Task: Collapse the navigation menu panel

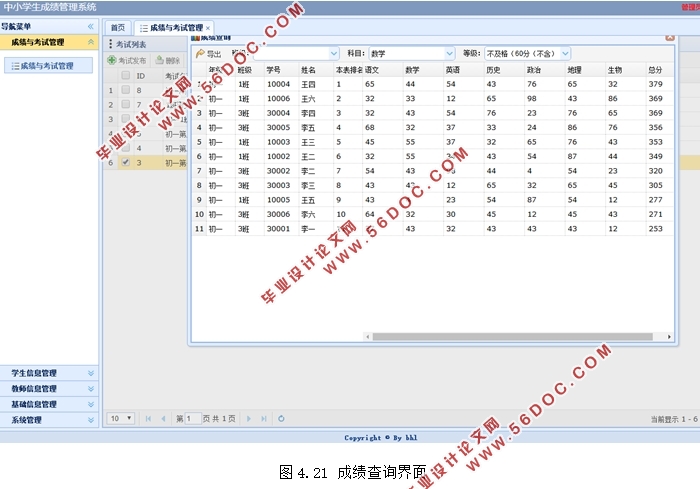Action: (91, 26)
